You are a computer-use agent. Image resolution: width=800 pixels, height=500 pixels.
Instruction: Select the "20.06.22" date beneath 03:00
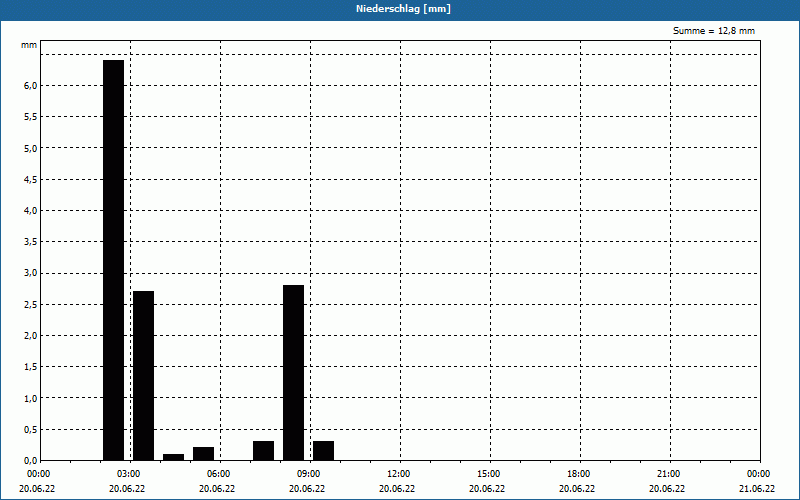pos(127,489)
